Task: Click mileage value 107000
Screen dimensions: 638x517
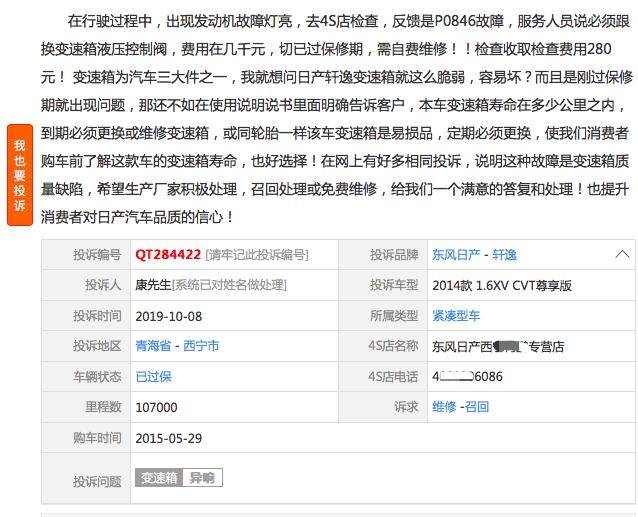Action: [156, 407]
